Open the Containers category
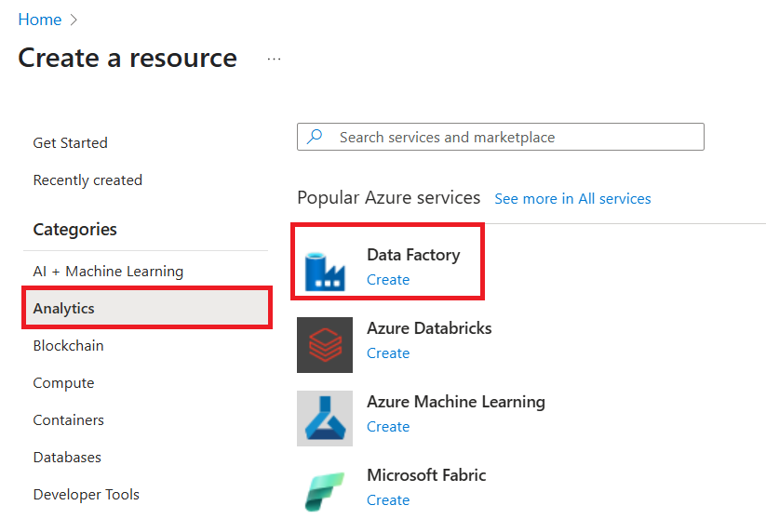The width and height of the screenshot is (766, 532). click(67, 419)
